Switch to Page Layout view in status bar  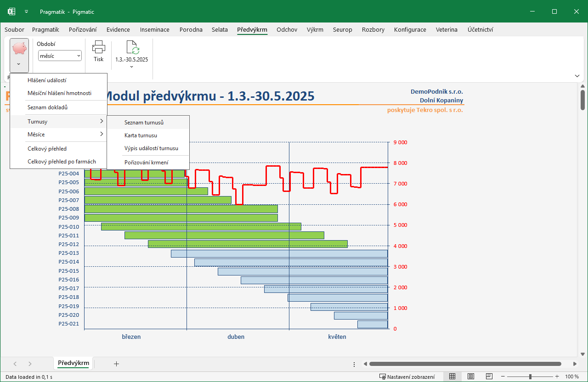(x=471, y=376)
